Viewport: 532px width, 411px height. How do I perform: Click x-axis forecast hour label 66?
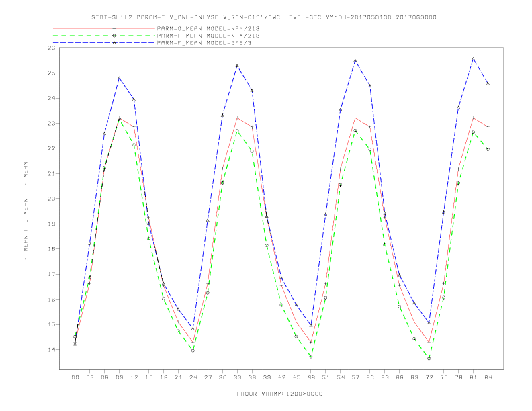[x=400, y=377]
